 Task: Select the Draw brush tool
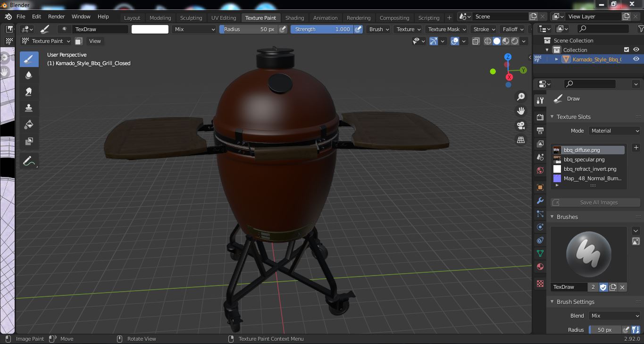tap(29, 59)
